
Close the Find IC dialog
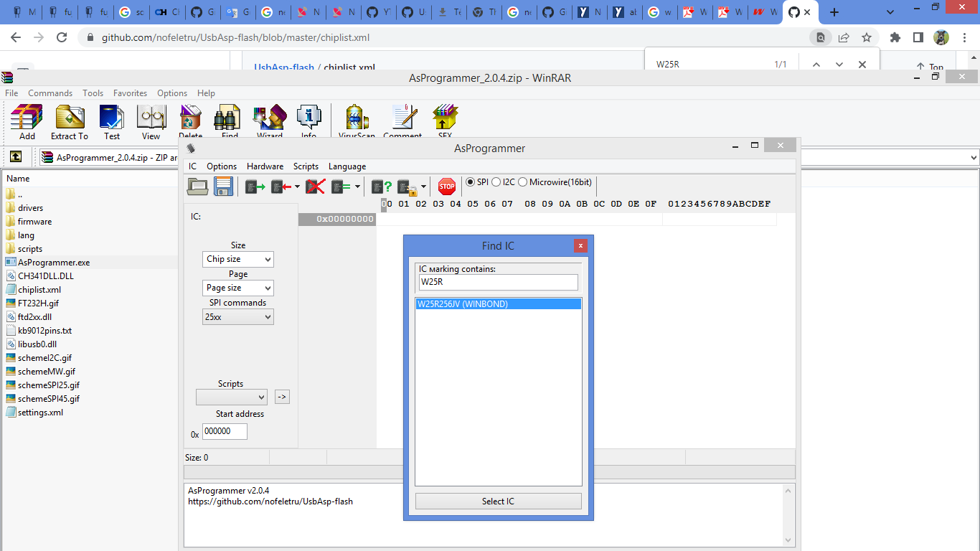point(580,246)
